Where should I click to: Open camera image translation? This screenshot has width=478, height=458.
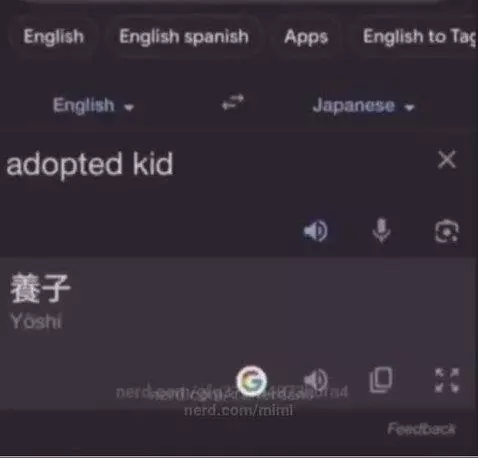click(x=447, y=231)
